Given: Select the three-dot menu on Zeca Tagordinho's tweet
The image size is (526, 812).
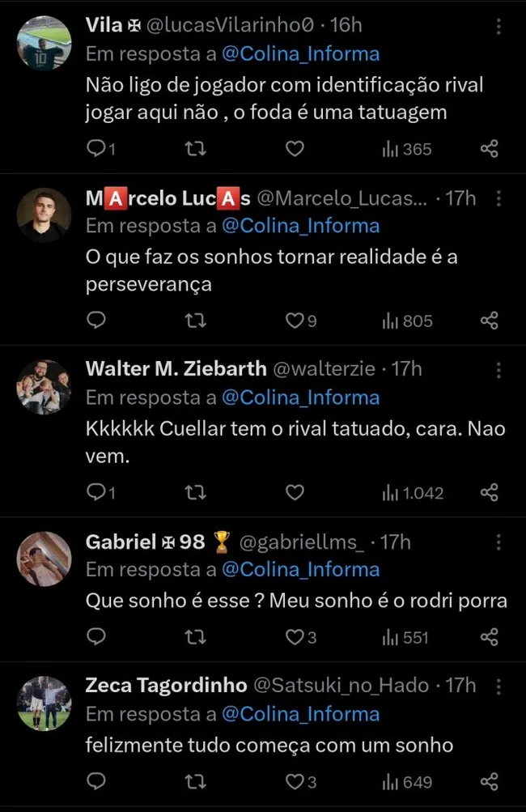Looking at the screenshot, I should (498, 687).
